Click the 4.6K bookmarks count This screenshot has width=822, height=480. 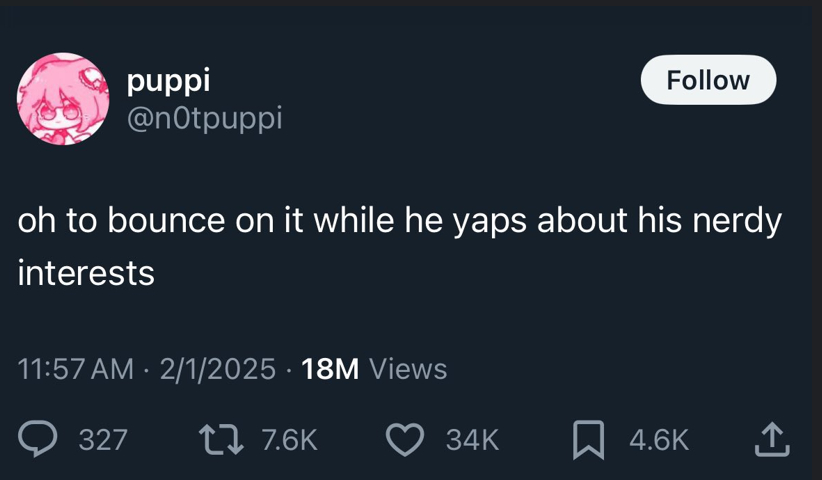(x=659, y=440)
